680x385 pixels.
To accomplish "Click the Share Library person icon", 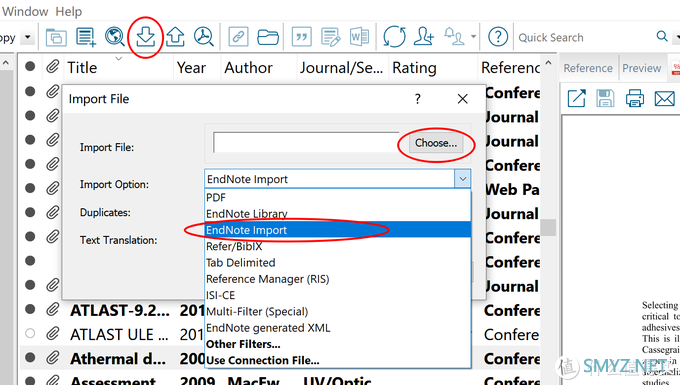I will tap(424, 37).
